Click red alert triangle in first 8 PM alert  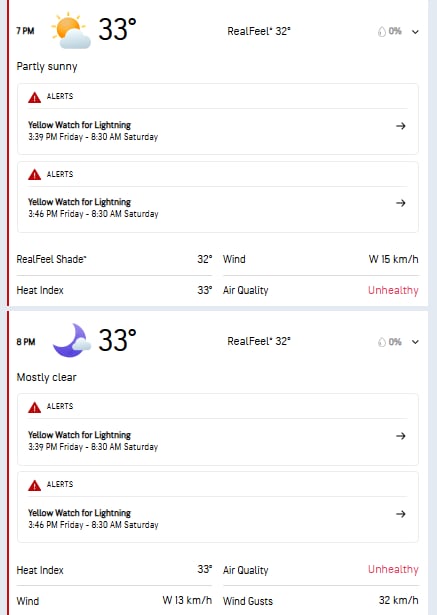(35, 408)
